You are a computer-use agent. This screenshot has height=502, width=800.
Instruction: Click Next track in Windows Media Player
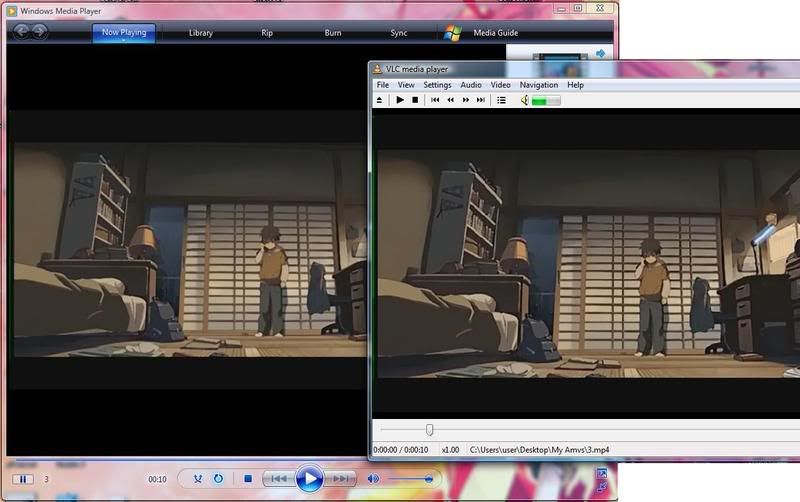point(340,479)
